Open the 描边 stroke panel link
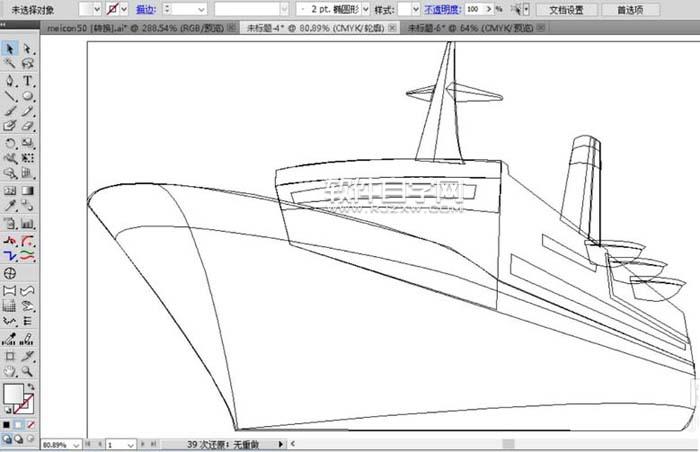700x452 pixels. (146, 9)
